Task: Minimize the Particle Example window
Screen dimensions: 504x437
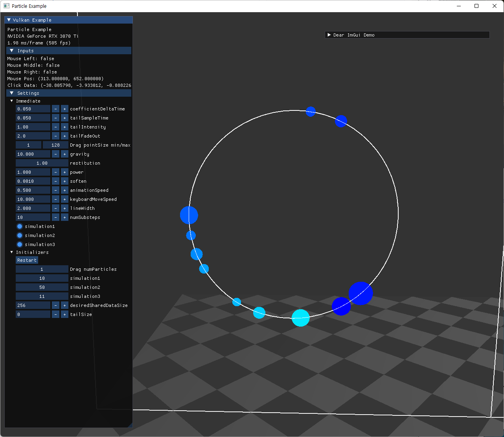Action: pyautogui.click(x=458, y=6)
